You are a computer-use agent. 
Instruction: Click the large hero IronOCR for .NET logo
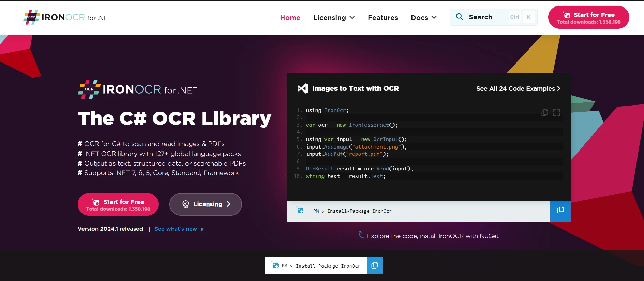coord(137,89)
